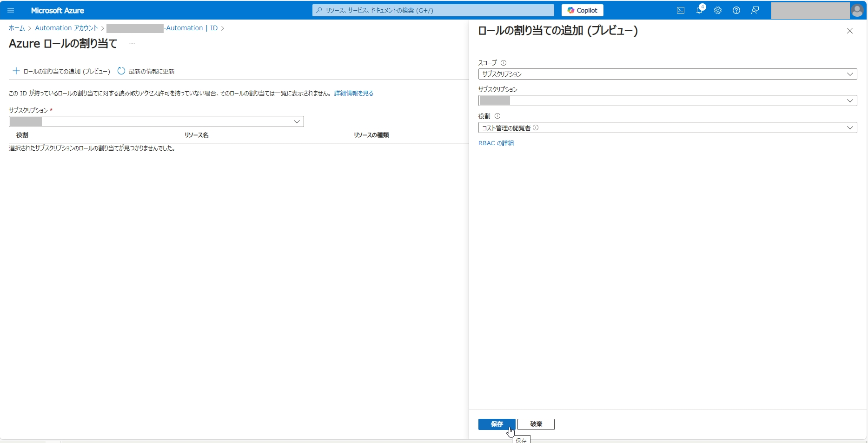
Task: Open the RBAC の詳細 link
Action: click(496, 143)
